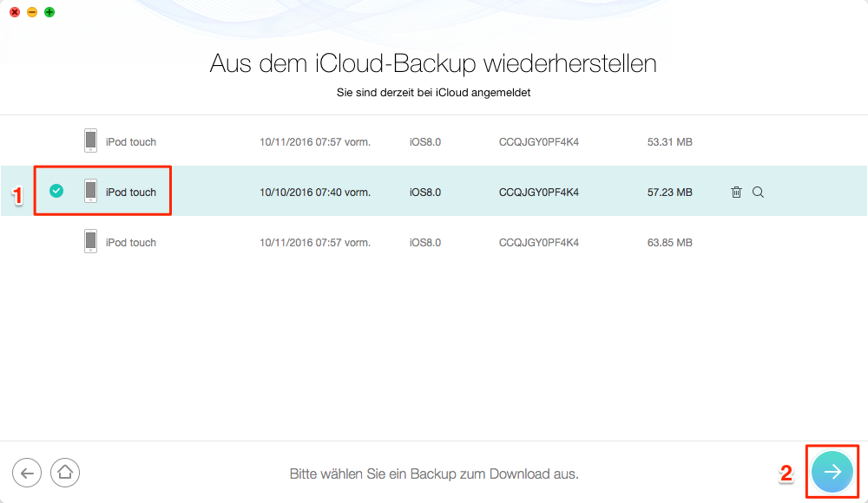Choose the iPod touch label in 63.85 MB row
This screenshot has width=868, height=503.
(x=131, y=243)
